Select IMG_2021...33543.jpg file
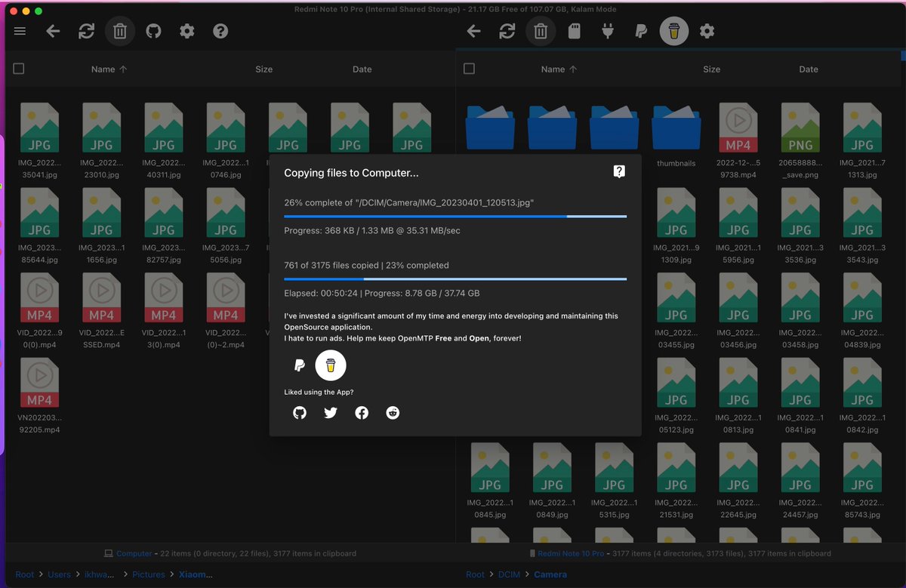Image resolution: width=906 pixels, height=588 pixels. (862, 225)
